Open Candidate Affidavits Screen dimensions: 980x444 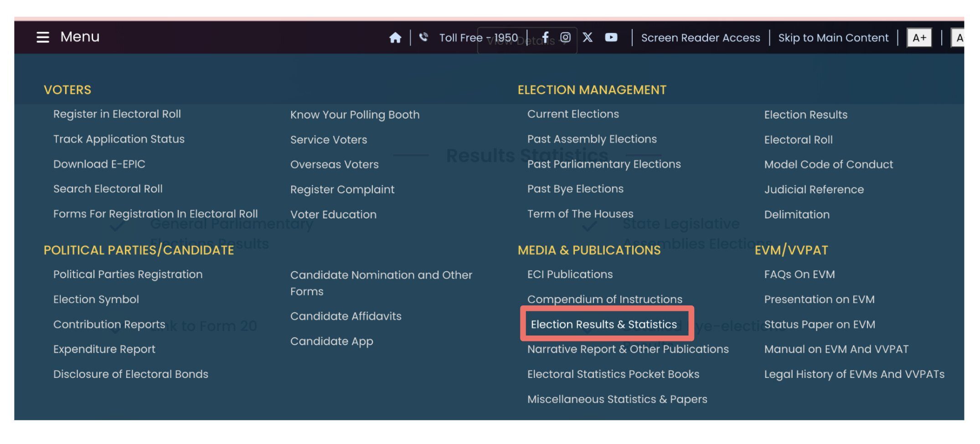coord(345,316)
